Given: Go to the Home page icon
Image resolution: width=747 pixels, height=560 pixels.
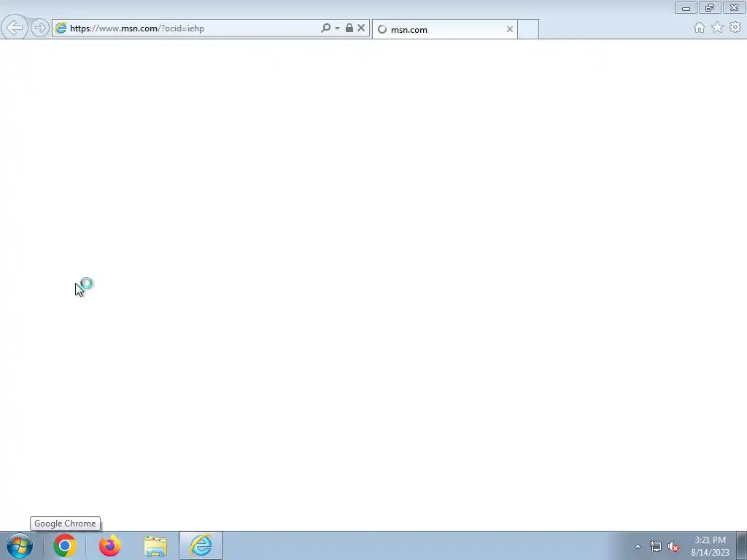Looking at the screenshot, I should 700,28.
